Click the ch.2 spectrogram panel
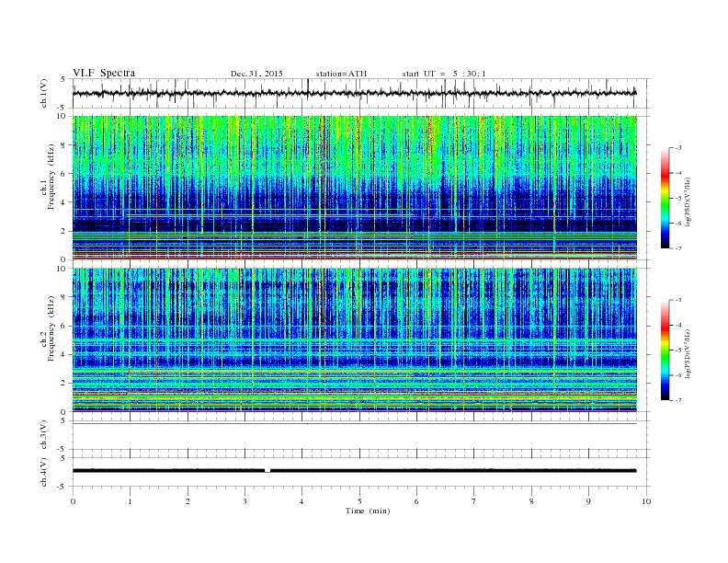 (x=355, y=340)
